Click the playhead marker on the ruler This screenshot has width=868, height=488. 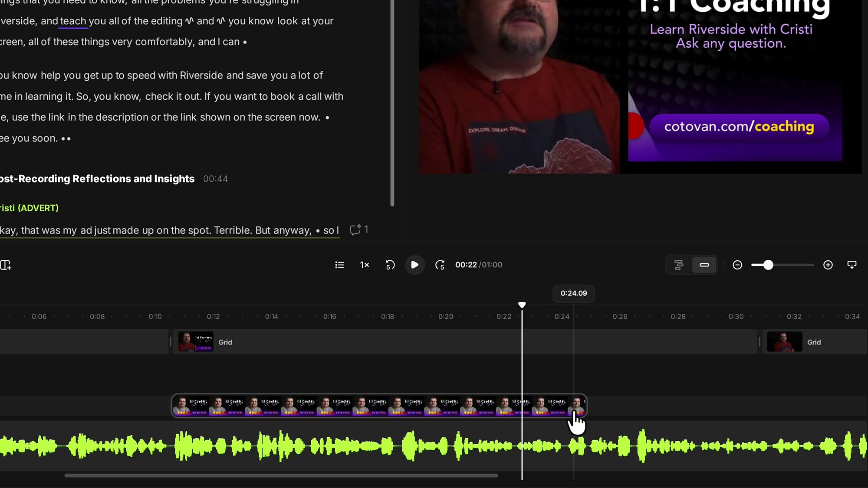(x=522, y=305)
